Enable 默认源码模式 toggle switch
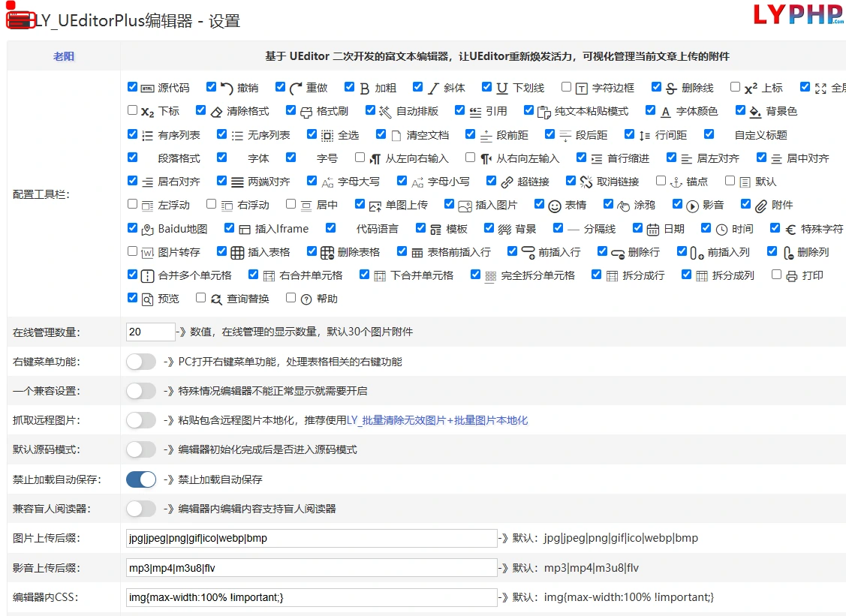This screenshot has width=846, height=616. 141,450
